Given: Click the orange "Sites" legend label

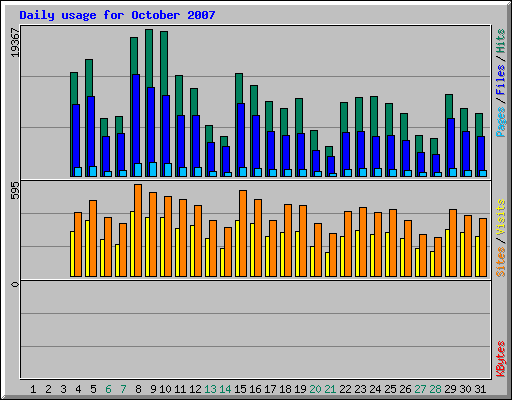Looking at the screenshot, I should coord(501,262).
